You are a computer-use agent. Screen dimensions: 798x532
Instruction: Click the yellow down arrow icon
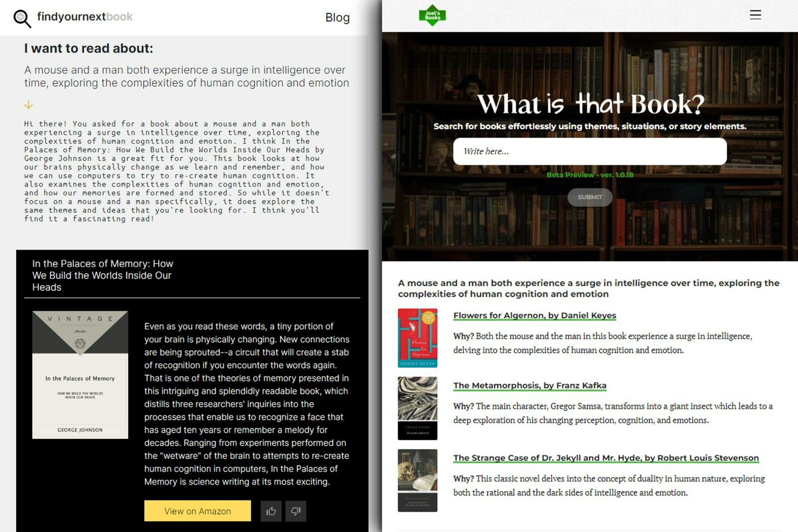click(x=28, y=105)
